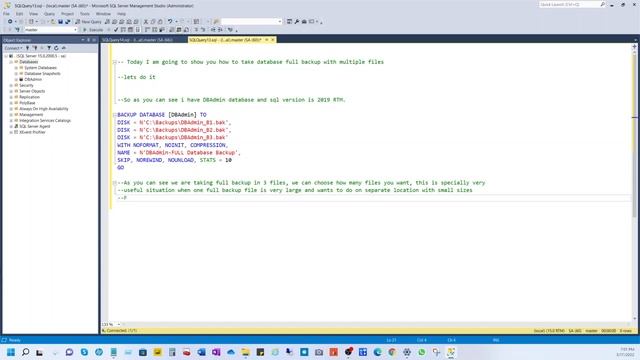
Task: Click the Save All icon
Action: click(x=68, y=22)
